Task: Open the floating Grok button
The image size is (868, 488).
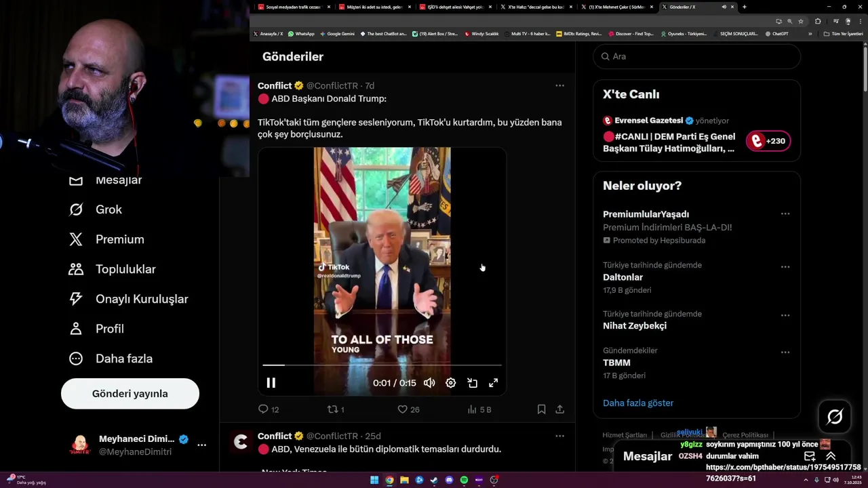Action: 835,416
